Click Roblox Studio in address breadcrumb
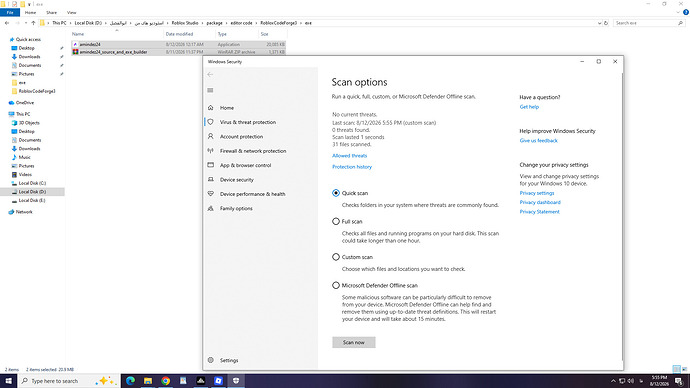The image size is (690, 388). (x=185, y=23)
